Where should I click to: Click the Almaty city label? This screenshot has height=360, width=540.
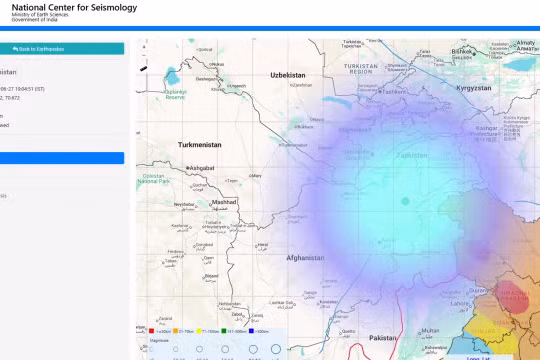[x=526, y=43]
